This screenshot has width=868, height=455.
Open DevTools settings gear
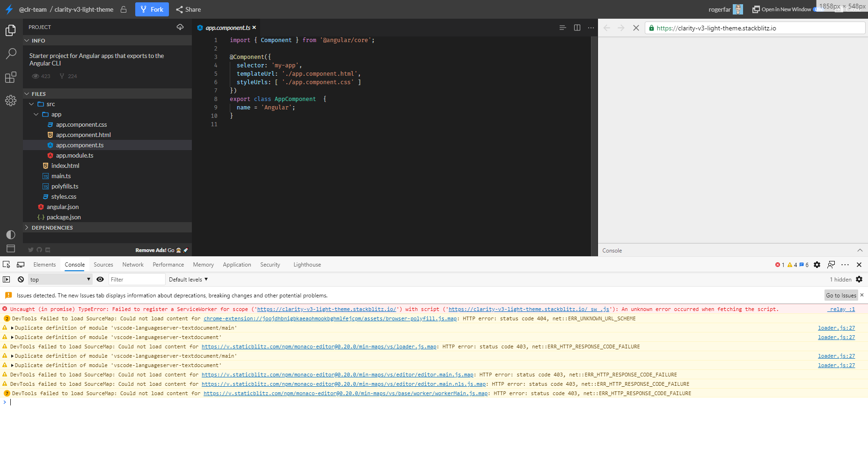pos(817,265)
